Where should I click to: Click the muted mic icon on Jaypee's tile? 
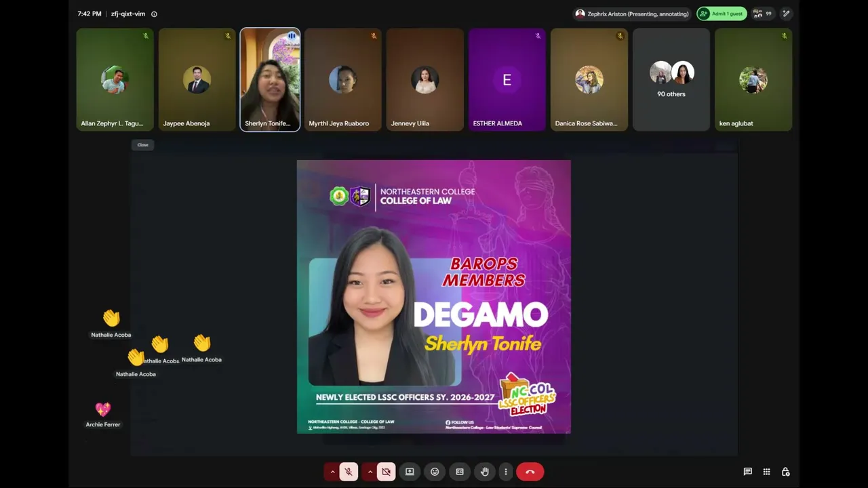(228, 36)
